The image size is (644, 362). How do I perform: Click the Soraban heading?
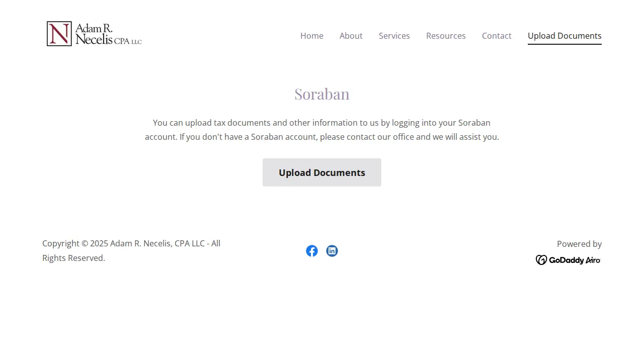(x=322, y=94)
